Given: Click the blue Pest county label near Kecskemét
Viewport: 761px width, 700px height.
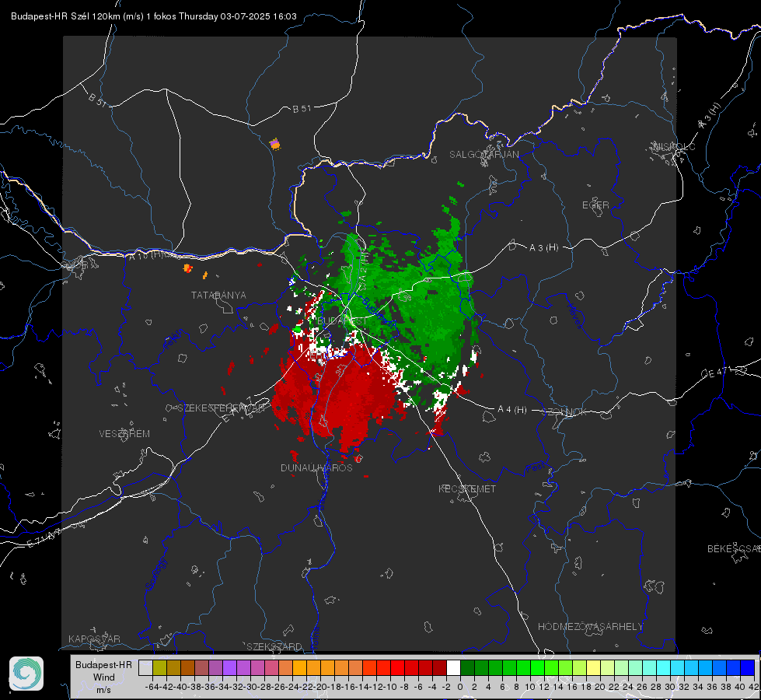Looking at the screenshot, I should click(536, 467).
